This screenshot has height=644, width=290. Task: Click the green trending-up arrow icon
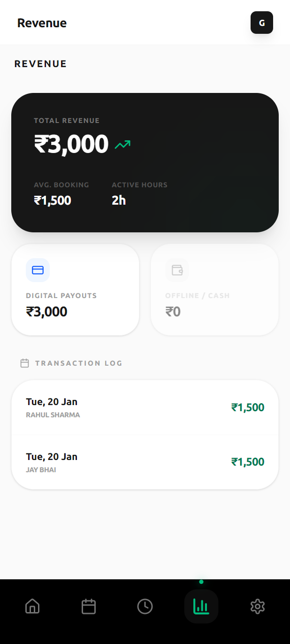[x=122, y=145]
